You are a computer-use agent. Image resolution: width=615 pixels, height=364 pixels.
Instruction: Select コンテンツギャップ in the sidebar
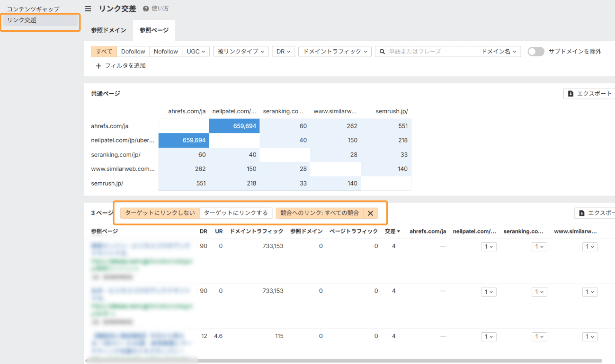click(33, 9)
